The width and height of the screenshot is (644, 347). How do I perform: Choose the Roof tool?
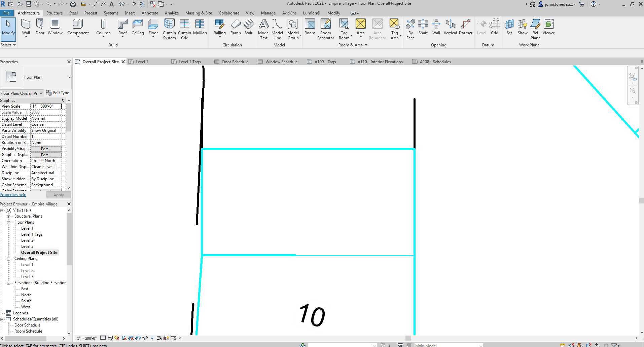click(122, 27)
